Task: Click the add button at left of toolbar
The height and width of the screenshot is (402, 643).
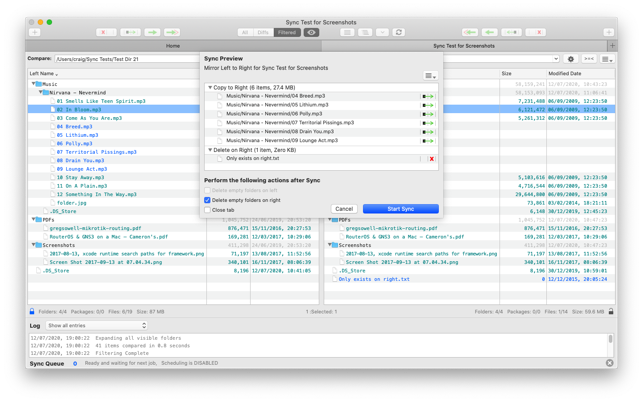Action: [x=34, y=32]
